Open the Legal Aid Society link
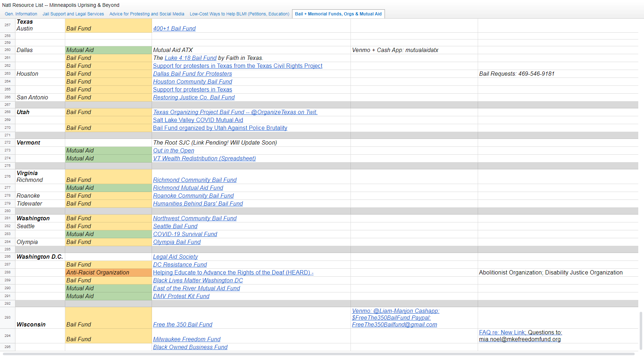644x357 pixels. [175, 257]
